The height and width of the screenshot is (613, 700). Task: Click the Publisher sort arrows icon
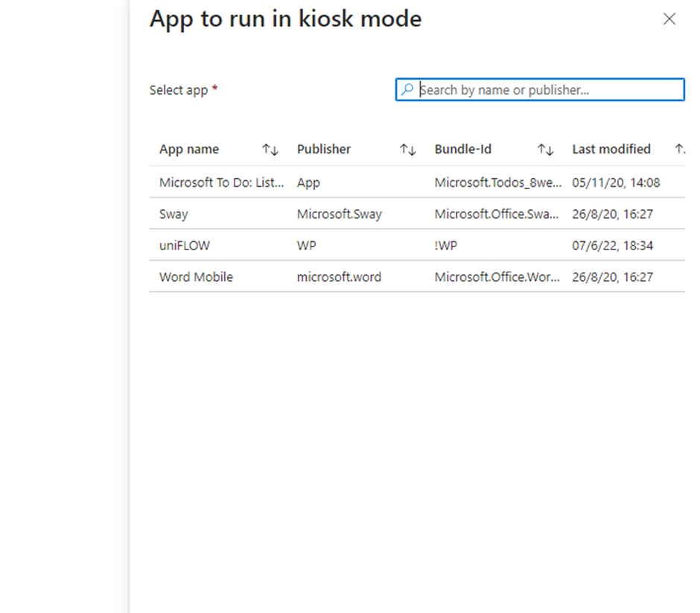point(408,149)
